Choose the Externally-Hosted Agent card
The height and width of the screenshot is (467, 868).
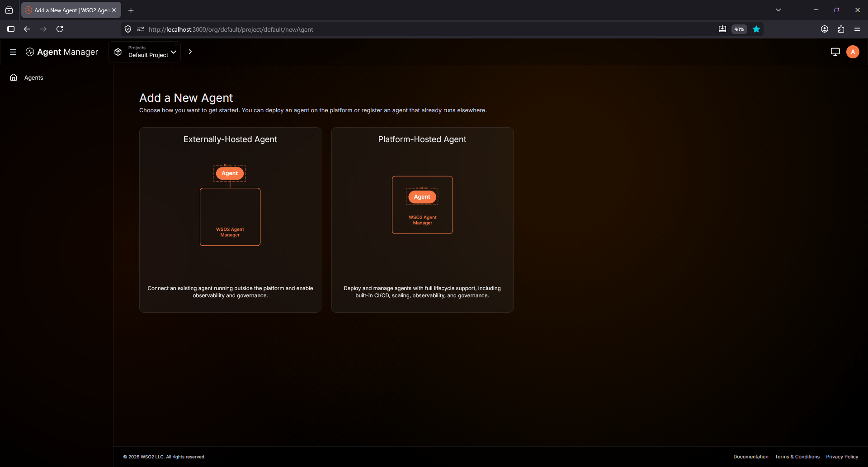pos(230,220)
